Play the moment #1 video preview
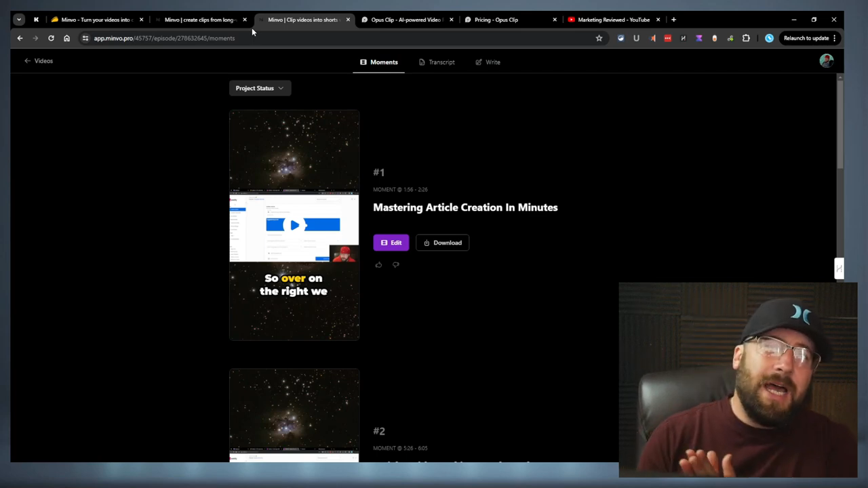Image resolution: width=868 pixels, height=488 pixels. tap(294, 225)
